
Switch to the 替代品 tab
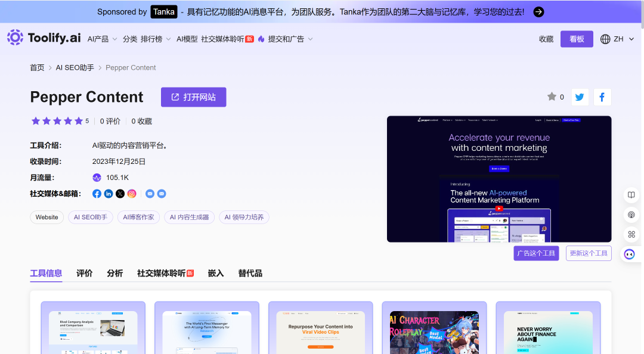[250, 273]
